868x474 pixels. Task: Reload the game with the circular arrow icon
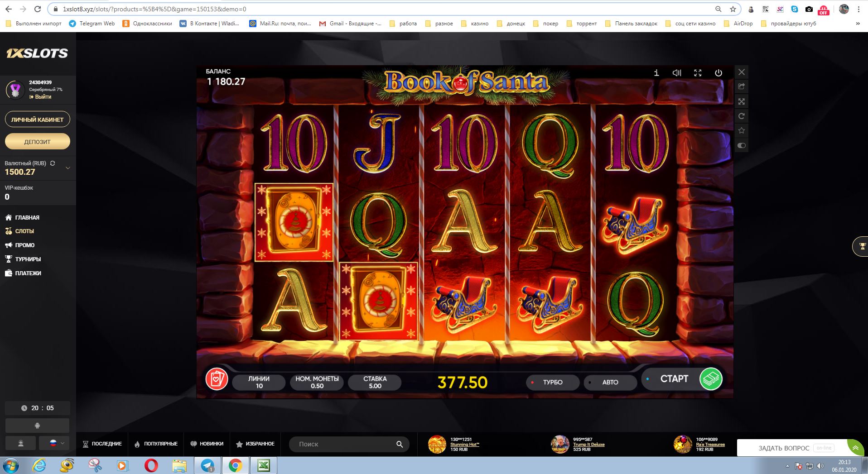coord(742,116)
